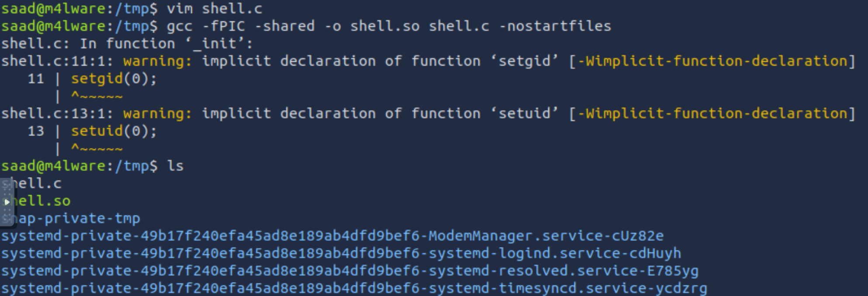The width and height of the screenshot is (868, 296).
Task: Expand the side panel arrow handle
Action: (7, 202)
